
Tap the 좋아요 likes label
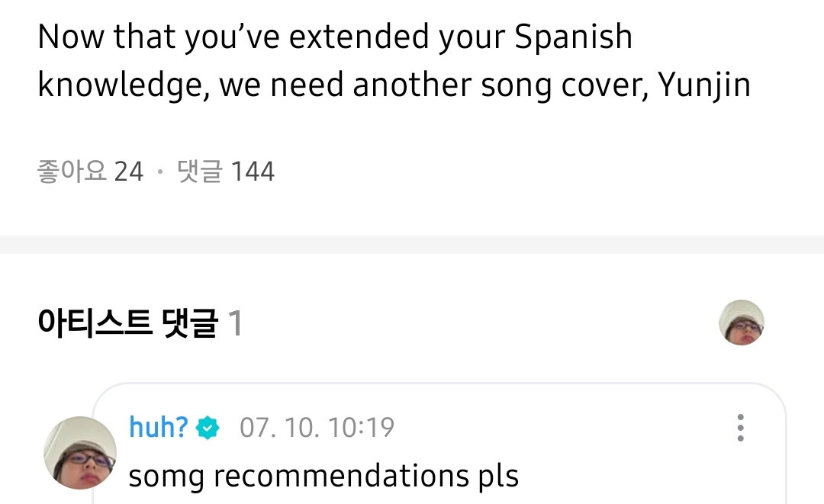point(72,171)
